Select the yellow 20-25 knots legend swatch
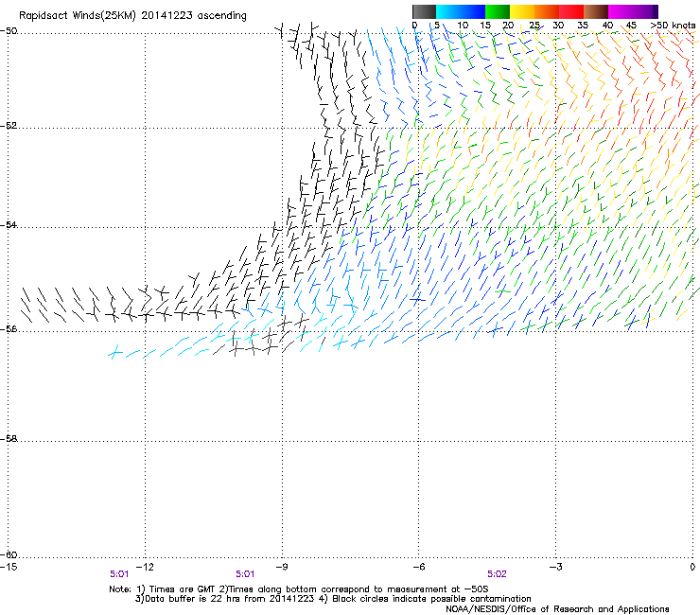Viewport: 700px width, 615px height. [x=522, y=11]
